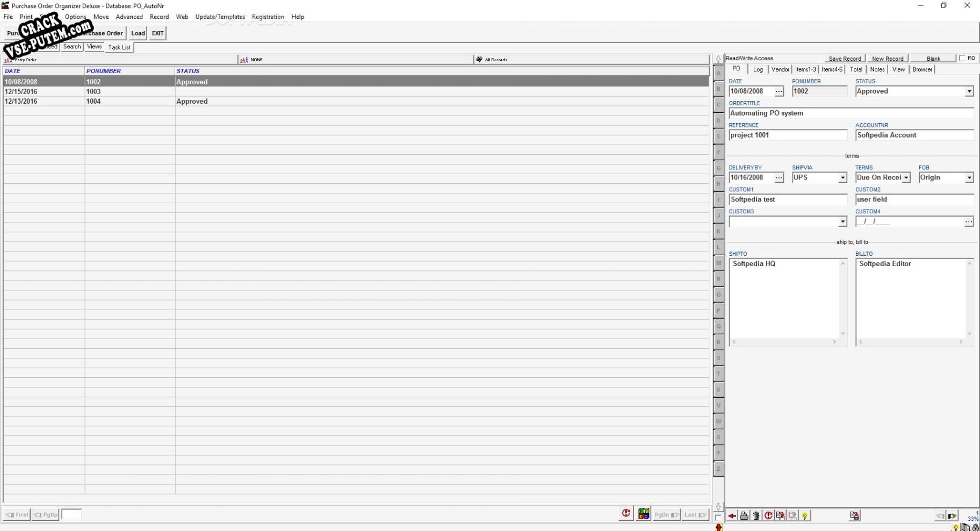Open the FOB dropdown showing Origin

click(970, 177)
